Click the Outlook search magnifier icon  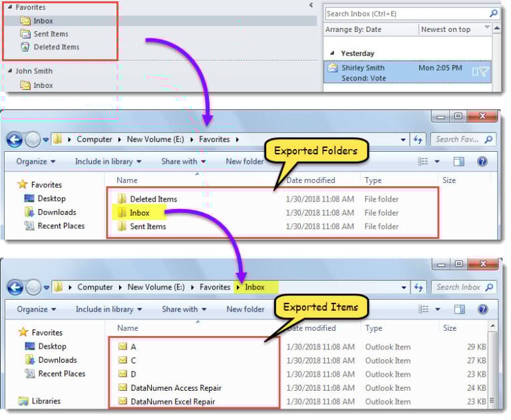494,13
